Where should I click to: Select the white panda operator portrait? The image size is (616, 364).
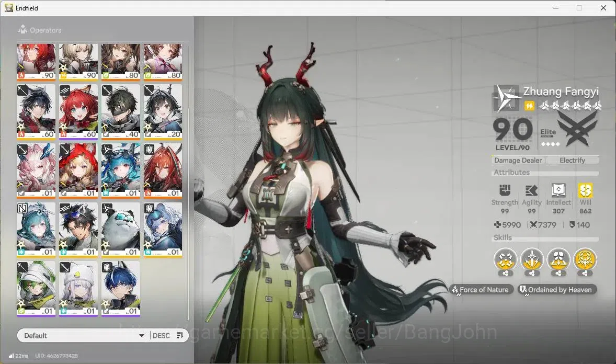click(121, 230)
